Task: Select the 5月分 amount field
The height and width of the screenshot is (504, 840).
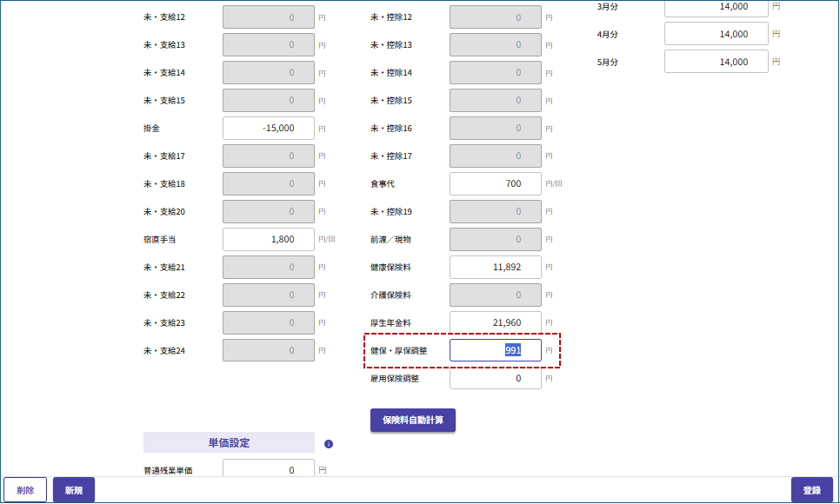Action: (x=716, y=62)
